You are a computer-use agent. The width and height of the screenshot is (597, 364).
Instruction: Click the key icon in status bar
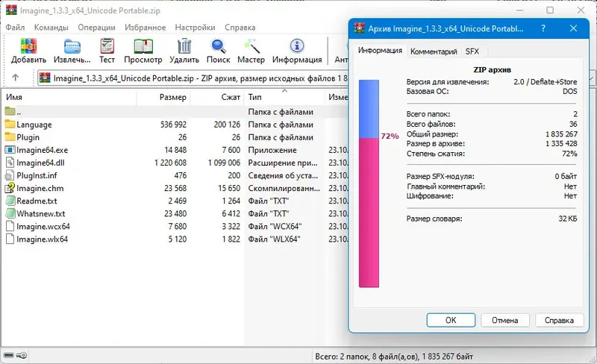(x=22, y=355)
